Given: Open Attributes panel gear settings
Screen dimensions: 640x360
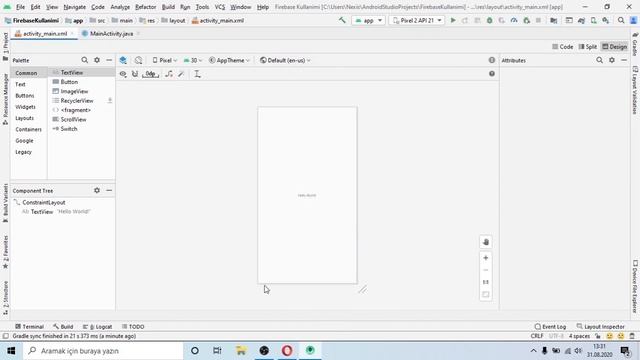Looking at the screenshot, I should tap(611, 60).
